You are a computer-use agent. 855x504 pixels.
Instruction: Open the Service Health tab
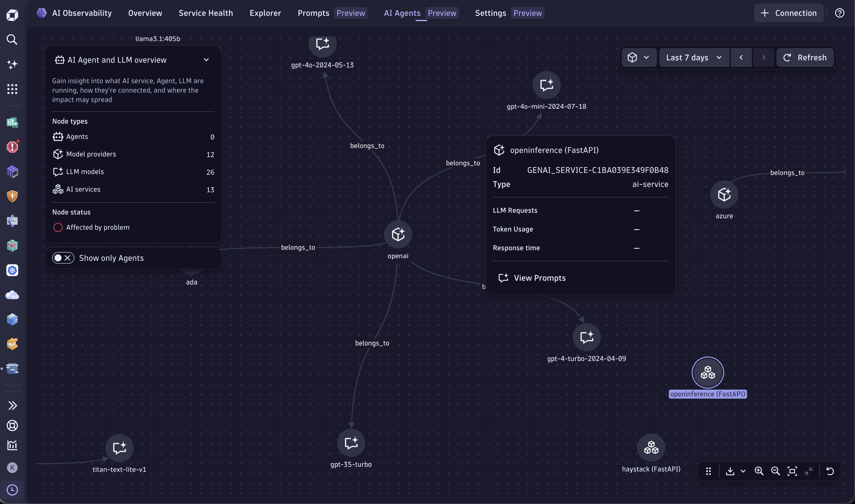(x=206, y=13)
